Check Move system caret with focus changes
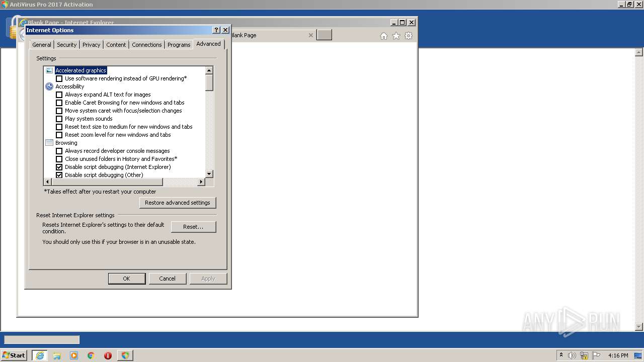This screenshot has width=644, height=362. tap(59, 111)
